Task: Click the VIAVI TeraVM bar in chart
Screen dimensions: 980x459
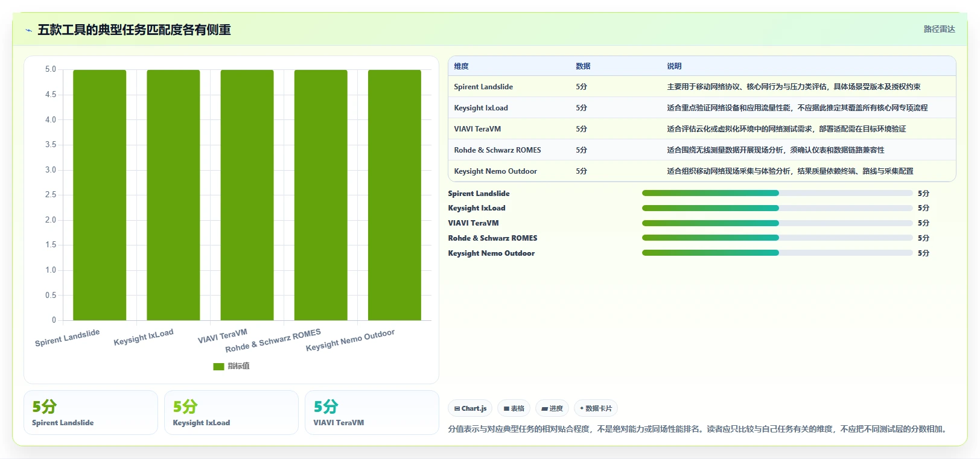Action: click(x=247, y=195)
